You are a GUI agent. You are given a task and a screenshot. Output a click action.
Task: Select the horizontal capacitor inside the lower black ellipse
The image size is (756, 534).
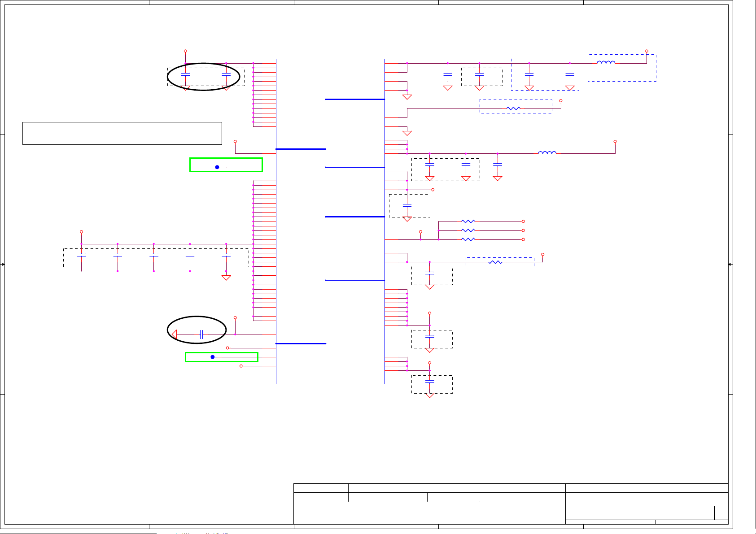(201, 334)
